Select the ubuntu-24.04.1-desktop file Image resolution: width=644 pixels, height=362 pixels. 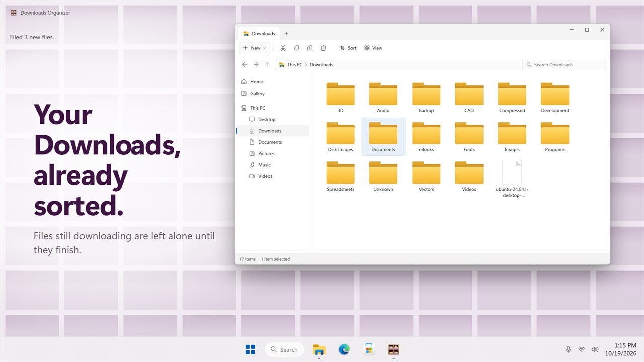512,179
